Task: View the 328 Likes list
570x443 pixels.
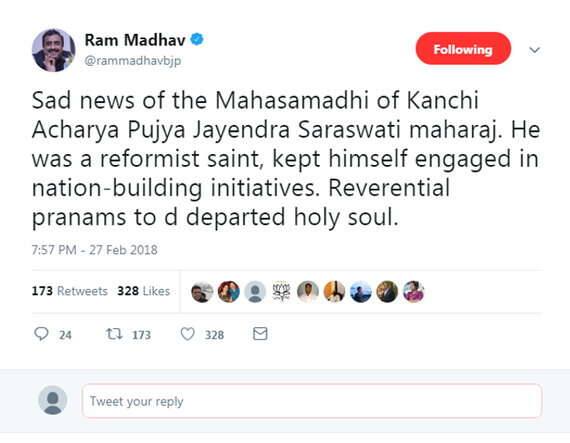Action: (144, 291)
